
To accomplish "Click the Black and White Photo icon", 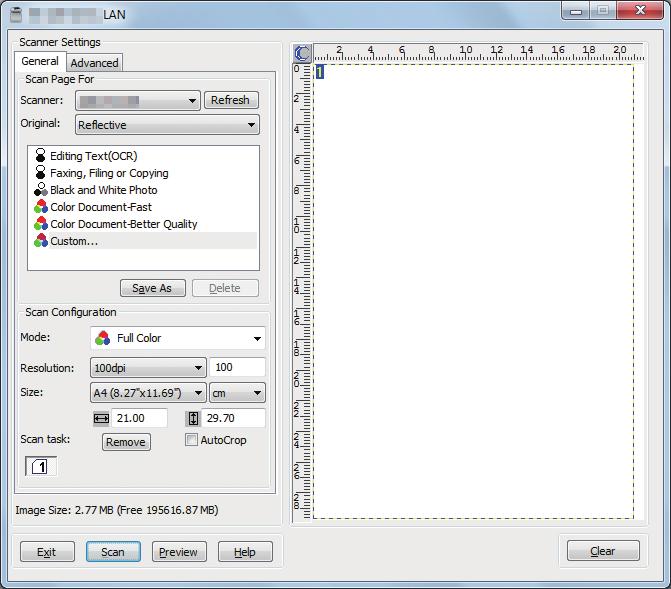I will (41, 190).
